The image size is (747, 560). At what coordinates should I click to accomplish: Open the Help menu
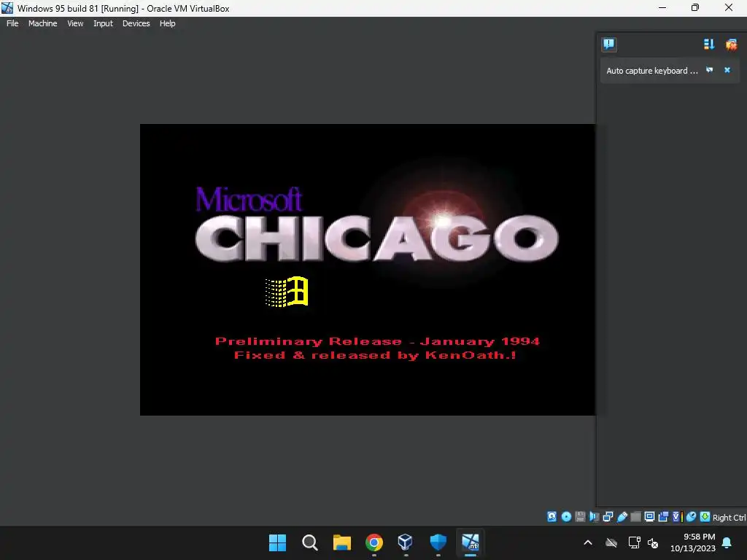click(x=167, y=23)
